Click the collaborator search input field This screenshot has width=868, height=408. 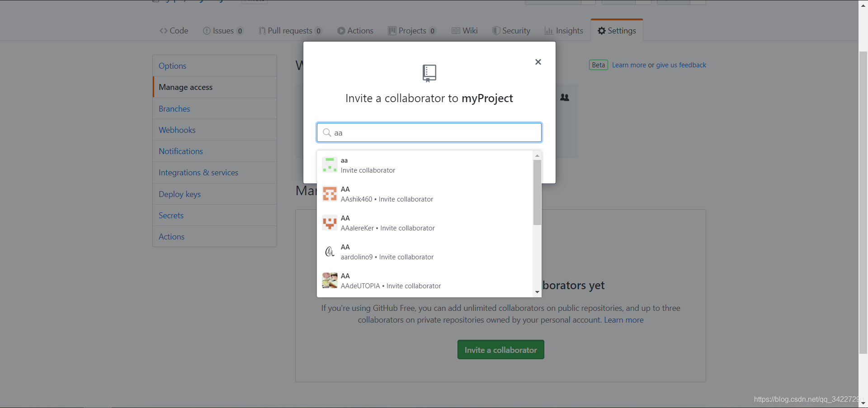point(429,132)
